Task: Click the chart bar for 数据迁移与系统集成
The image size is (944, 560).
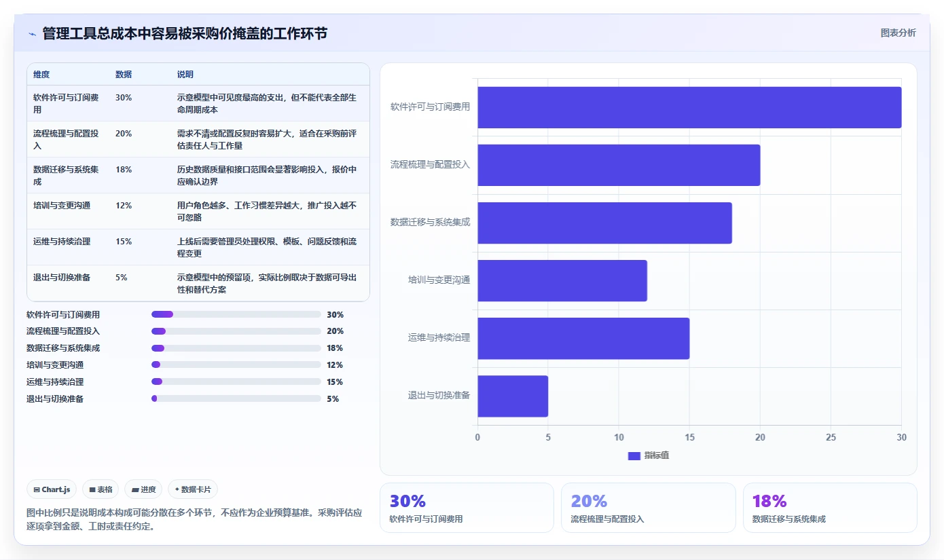Action: [604, 223]
